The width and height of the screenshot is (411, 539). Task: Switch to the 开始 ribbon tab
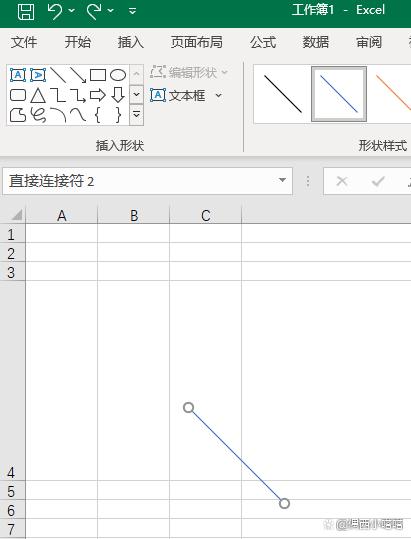point(78,42)
